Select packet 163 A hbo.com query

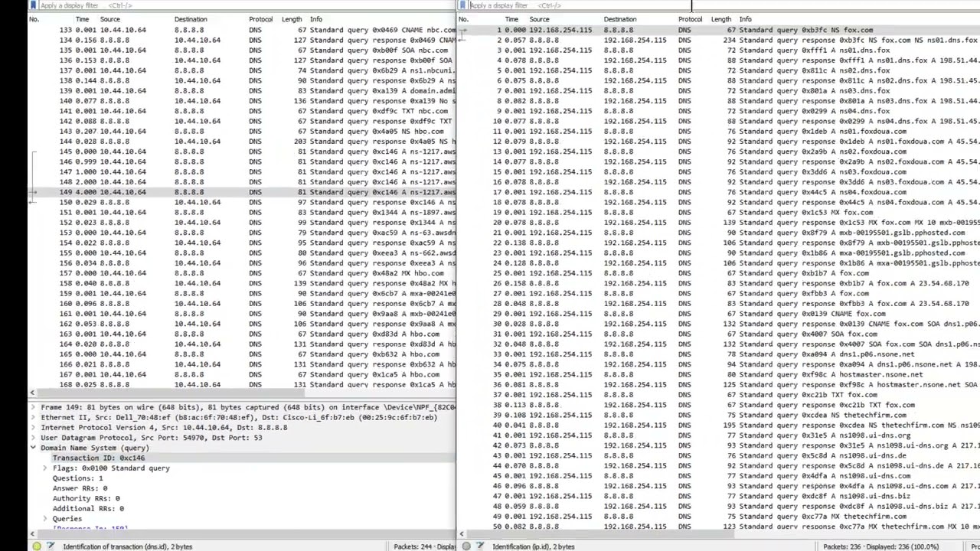pos(242,334)
